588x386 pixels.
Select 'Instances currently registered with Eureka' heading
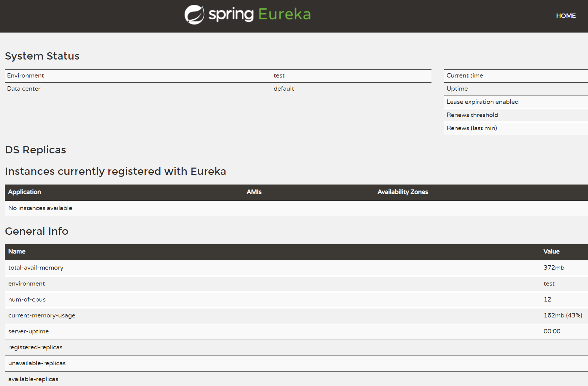pyautogui.click(x=116, y=171)
